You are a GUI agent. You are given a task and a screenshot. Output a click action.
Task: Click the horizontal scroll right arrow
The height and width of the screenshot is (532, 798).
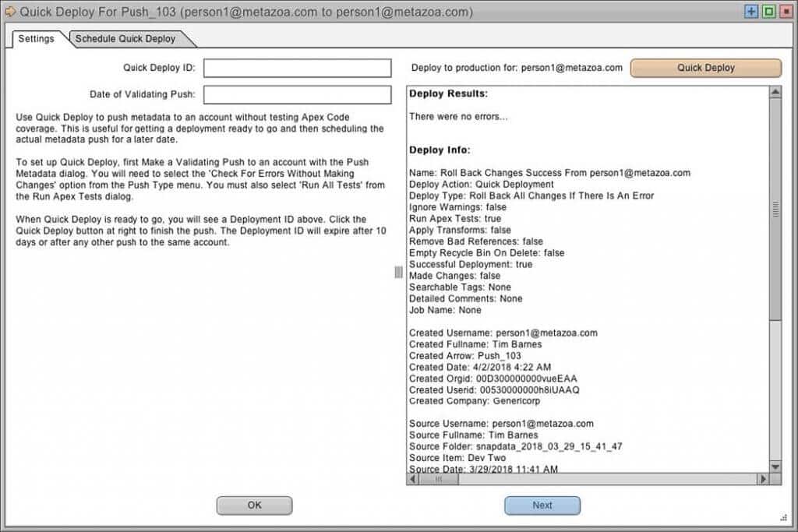(x=763, y=478)
